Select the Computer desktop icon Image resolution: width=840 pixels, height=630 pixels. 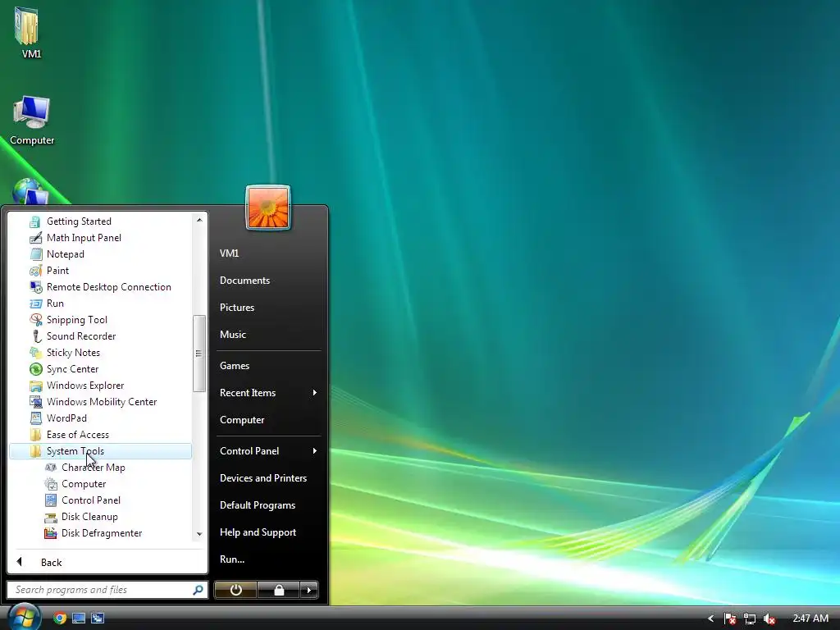(32, 121)
